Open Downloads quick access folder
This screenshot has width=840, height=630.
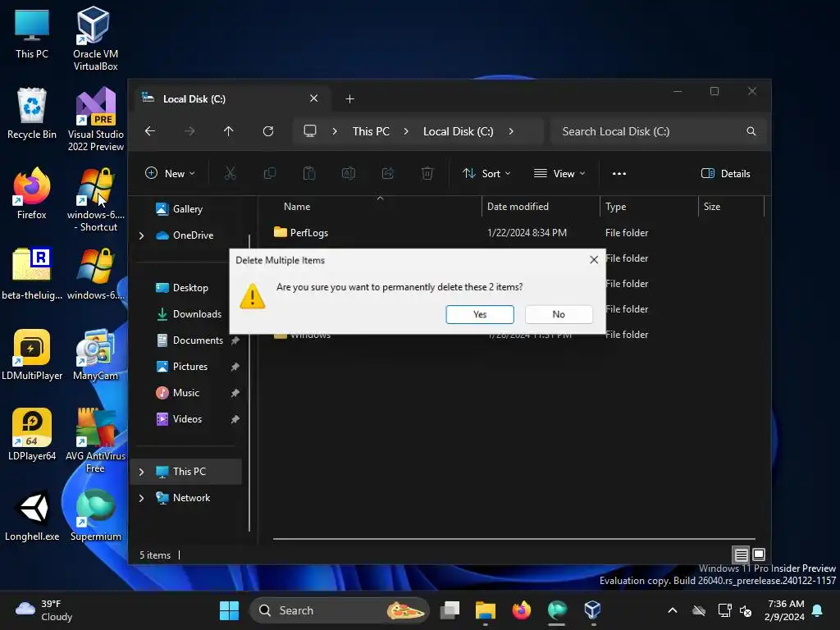tap(189, 314)
